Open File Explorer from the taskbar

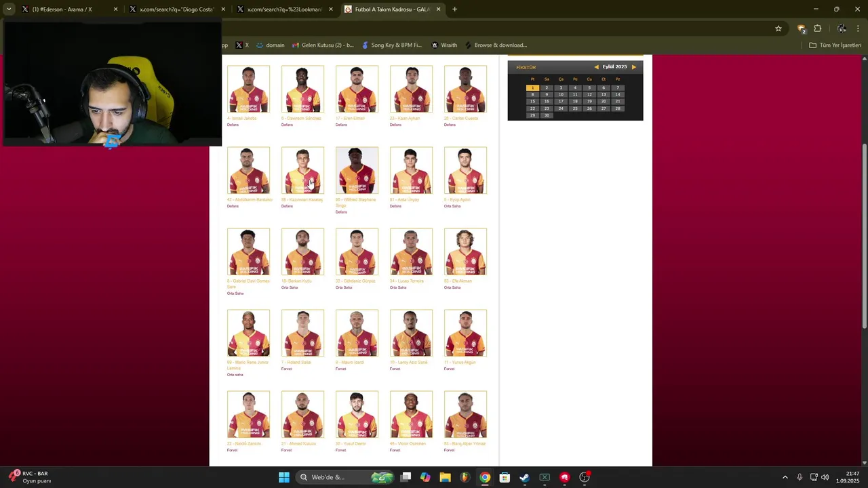pyautogui.click(x=445, y=477)
